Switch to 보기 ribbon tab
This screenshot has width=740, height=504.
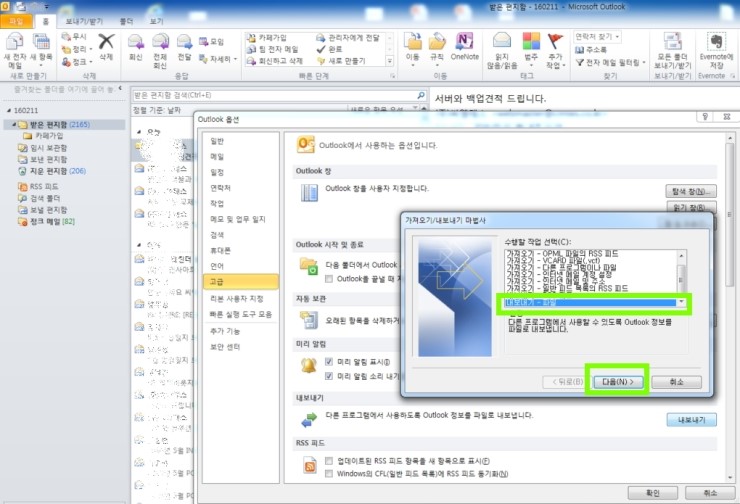point(156,21)
